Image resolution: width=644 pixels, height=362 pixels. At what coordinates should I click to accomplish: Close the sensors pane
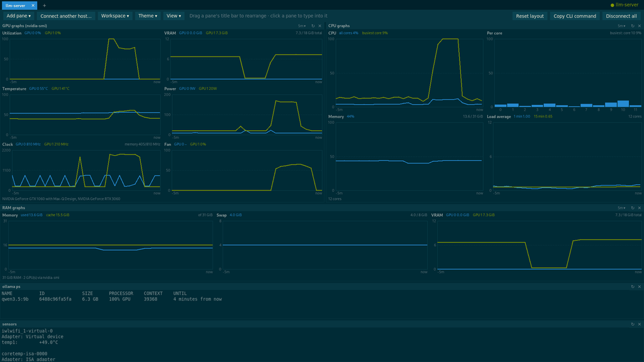click(x=640, y=324)
